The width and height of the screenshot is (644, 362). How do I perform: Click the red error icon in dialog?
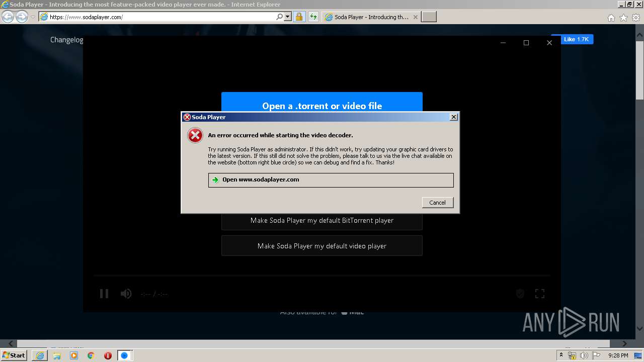point(195,135)
